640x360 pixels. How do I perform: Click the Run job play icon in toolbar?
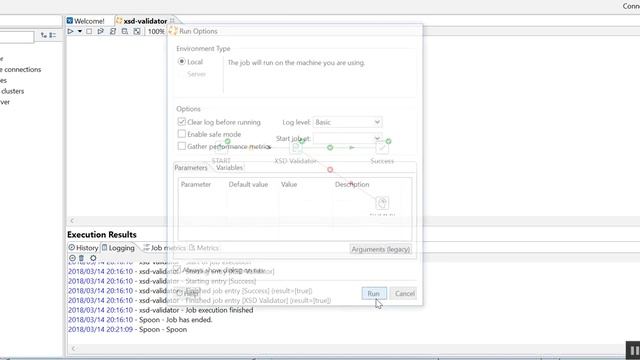pos(70,31)
